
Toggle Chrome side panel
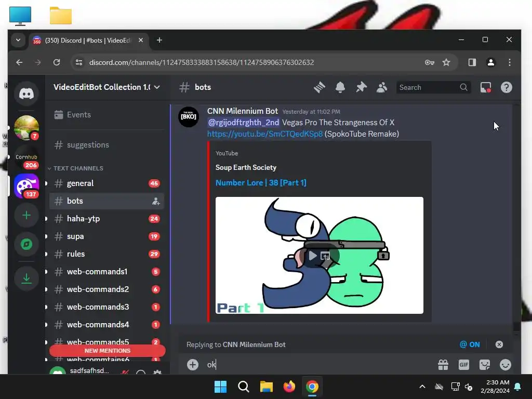[472, 62]
